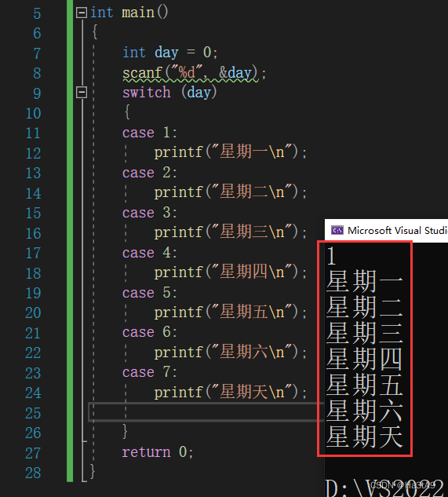Click line number 9 in the gutter
Viewport: 448px width, 497px height.
(x=37, y=93)
